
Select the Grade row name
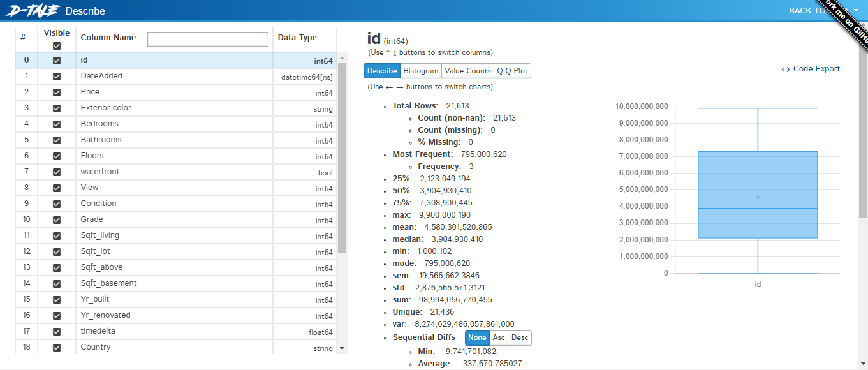click(92, 219)
